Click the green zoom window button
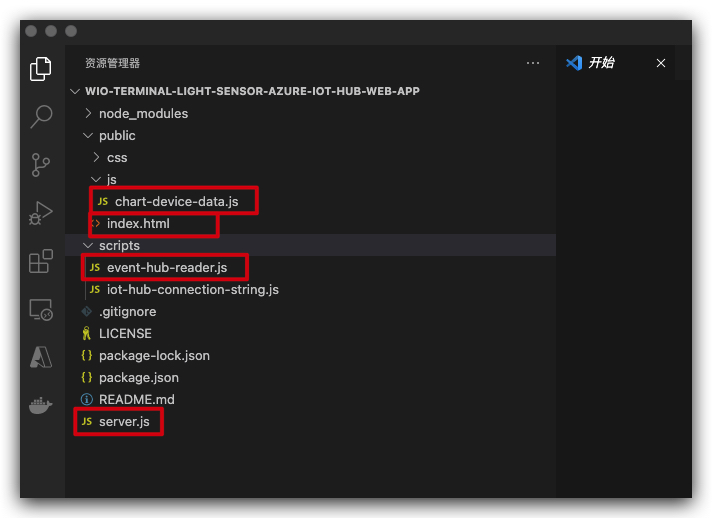The width and height of the screenshot is (712, 518). click(x=71, y=31)
